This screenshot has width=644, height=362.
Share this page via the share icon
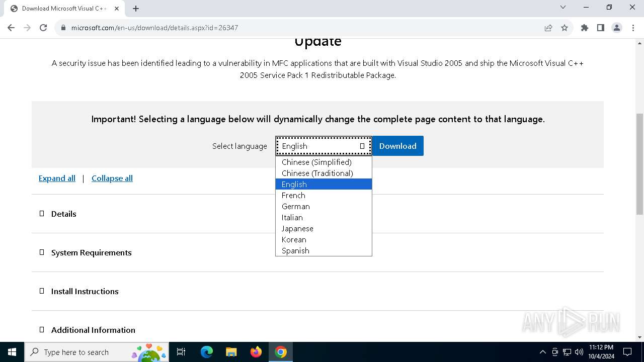tap(548, 28)
